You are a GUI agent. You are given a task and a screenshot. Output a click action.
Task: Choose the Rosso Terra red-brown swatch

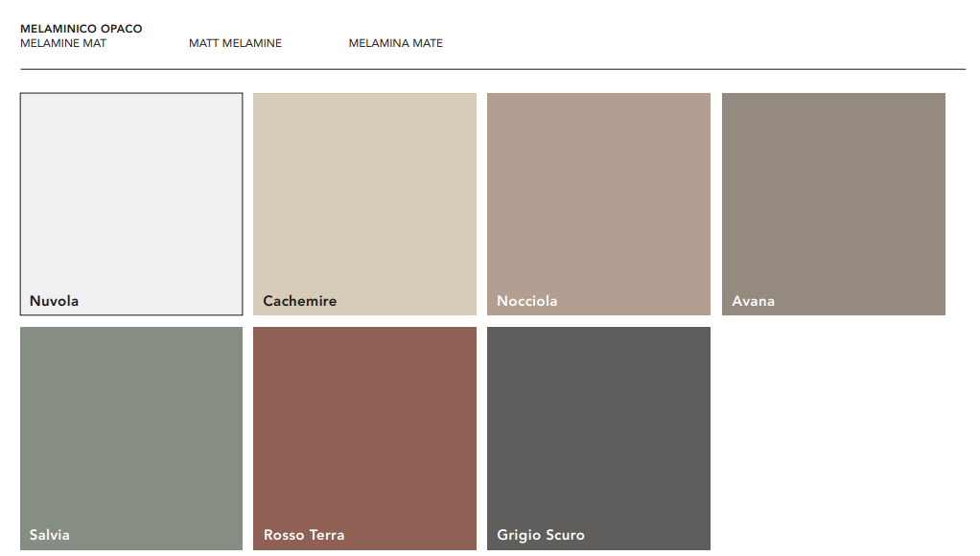point(364,427)
